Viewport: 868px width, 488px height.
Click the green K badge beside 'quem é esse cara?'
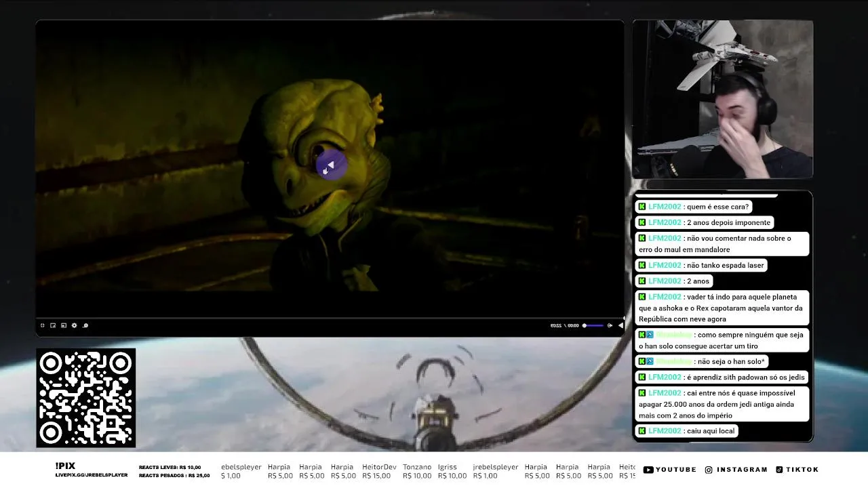[x=642, y=207]
